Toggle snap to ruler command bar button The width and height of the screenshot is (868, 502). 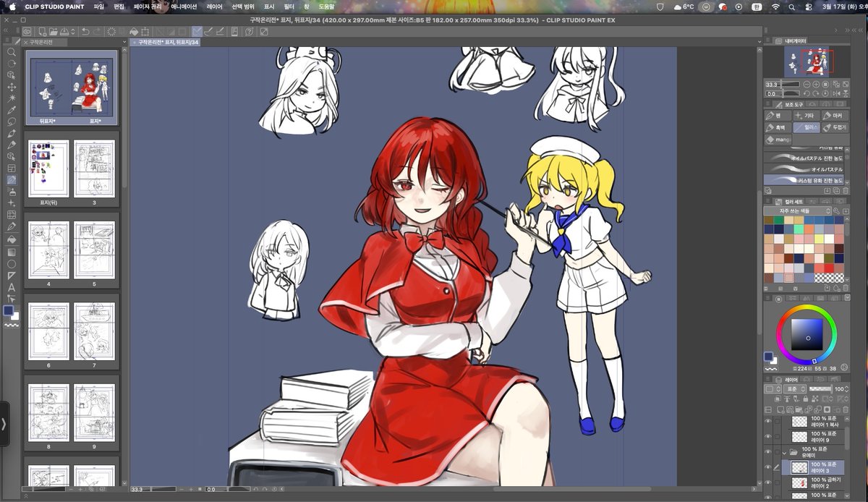(x=196, y=32)
